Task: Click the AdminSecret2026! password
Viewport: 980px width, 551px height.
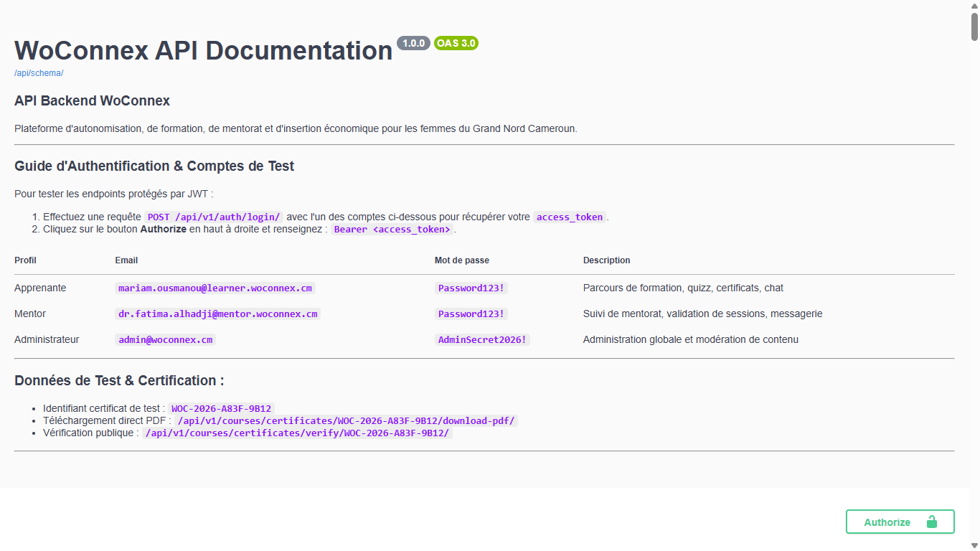Action: (482, 339)
